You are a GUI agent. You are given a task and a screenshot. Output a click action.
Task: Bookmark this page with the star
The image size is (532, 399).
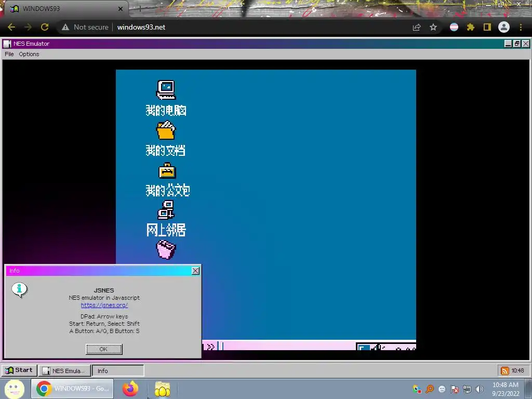[433, 27]
